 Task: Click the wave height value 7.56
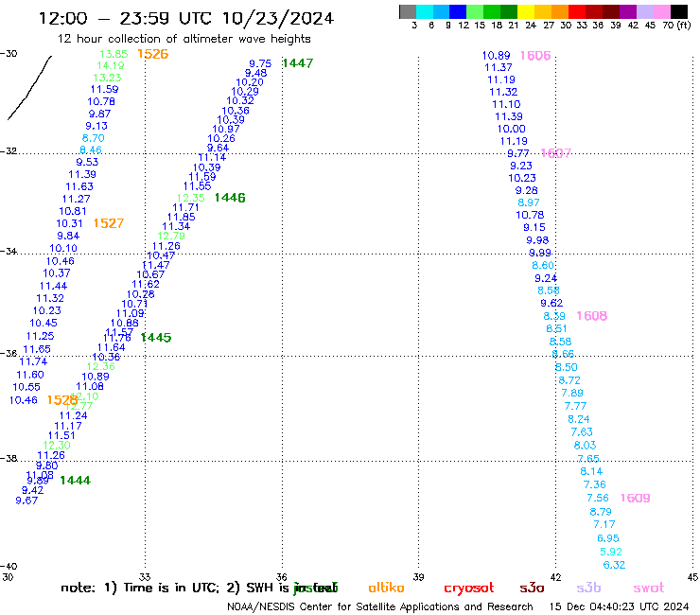pyautogui.click(x=598, y=498)
